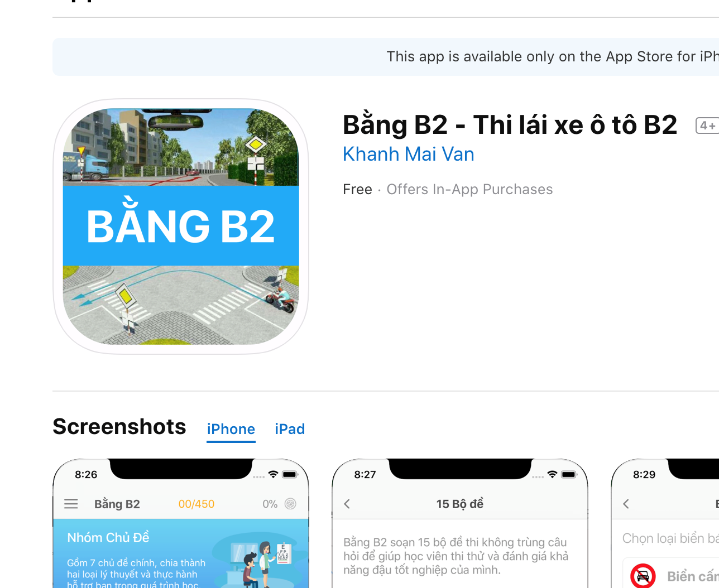
Task: Switch screenshots to the iPad tab
Action: click(x=290, y=429)
